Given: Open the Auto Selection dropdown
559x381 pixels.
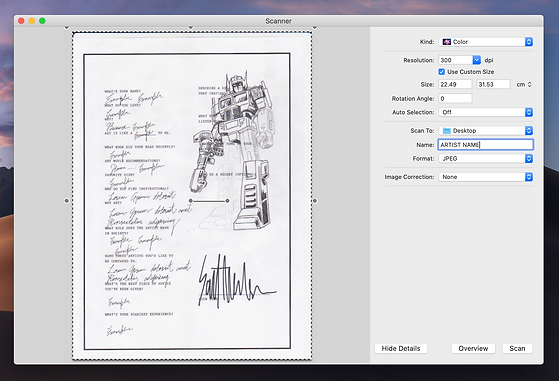Looking at the screenshot, I should tap(486, 112).
